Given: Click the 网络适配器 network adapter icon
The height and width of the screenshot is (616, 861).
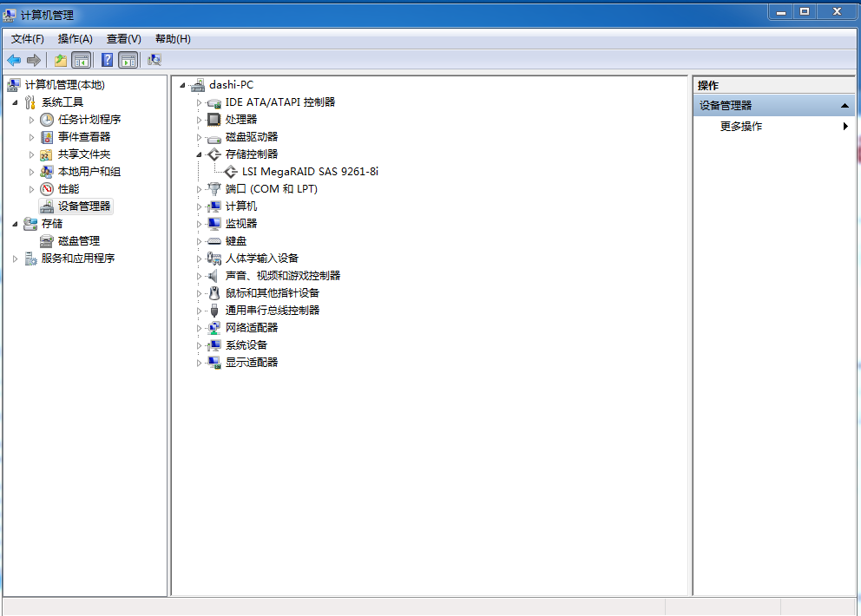Looking at the screenshot, I should (214, 328).
